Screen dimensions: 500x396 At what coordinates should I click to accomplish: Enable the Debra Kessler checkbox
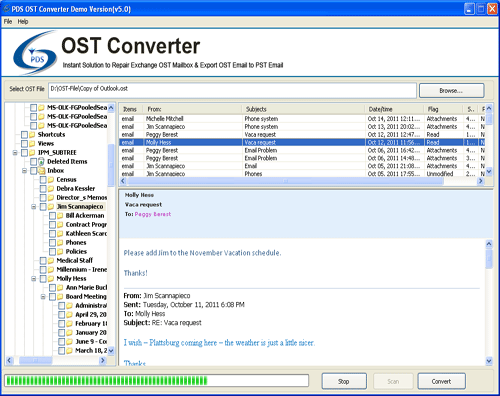point(43,189)
